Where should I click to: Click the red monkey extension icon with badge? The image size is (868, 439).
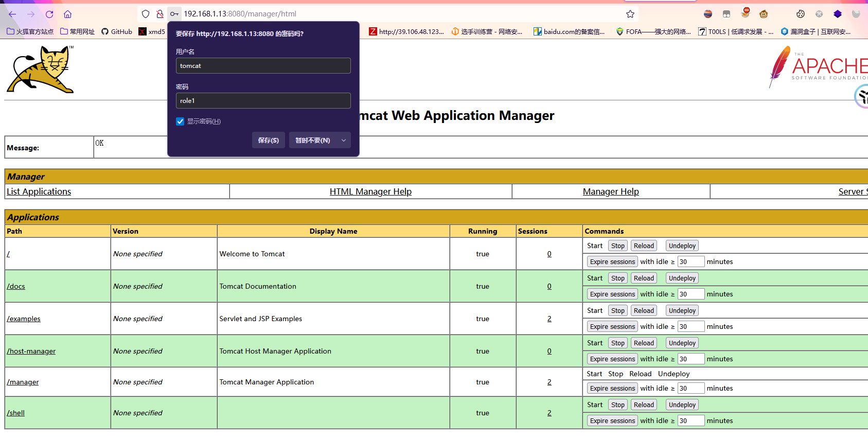point(746,12)
